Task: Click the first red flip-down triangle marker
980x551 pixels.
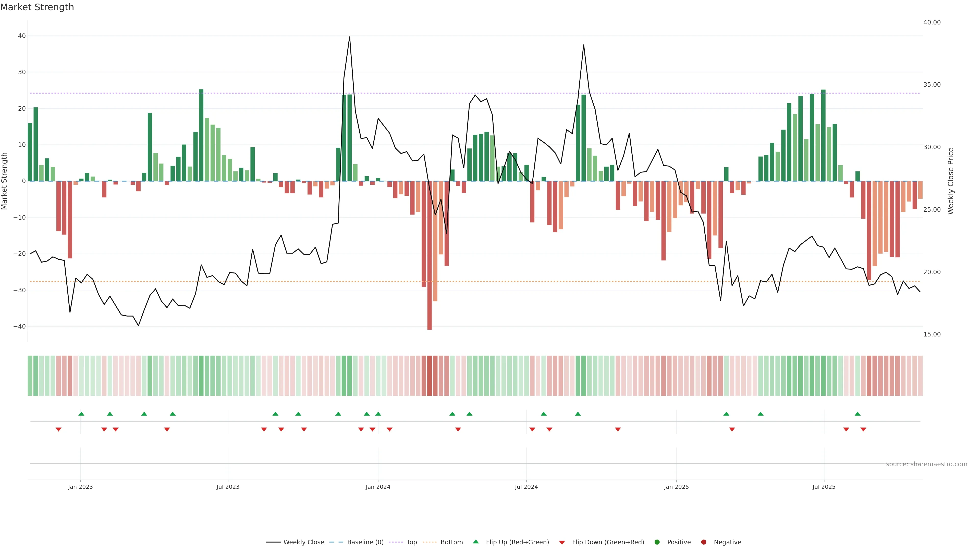Action: click(59, 429)
